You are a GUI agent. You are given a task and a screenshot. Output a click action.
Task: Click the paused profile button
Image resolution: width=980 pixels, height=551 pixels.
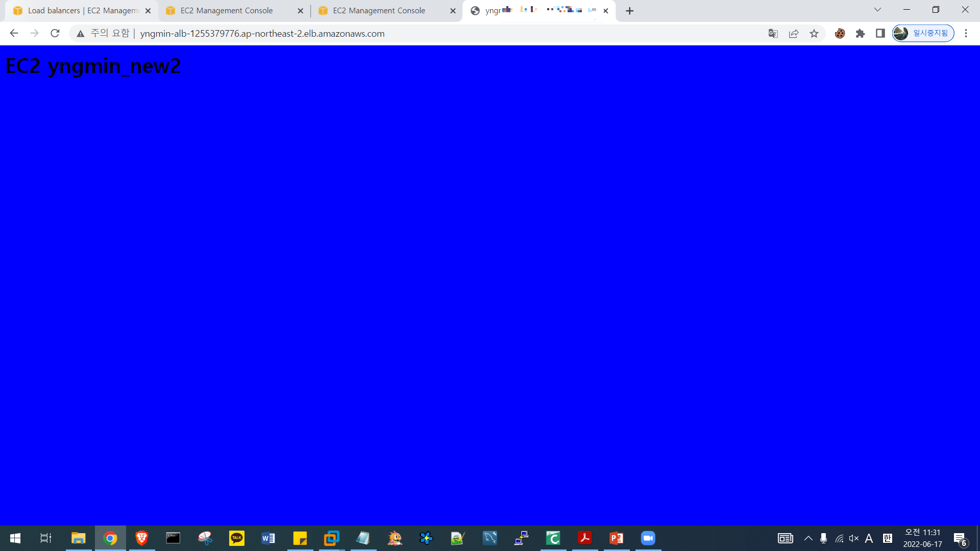[x=923, y=34]
